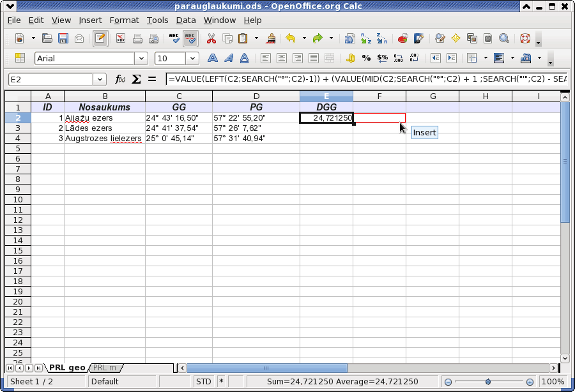
Task: Expand the Name Box dropdown
Action: pos(100,79)
